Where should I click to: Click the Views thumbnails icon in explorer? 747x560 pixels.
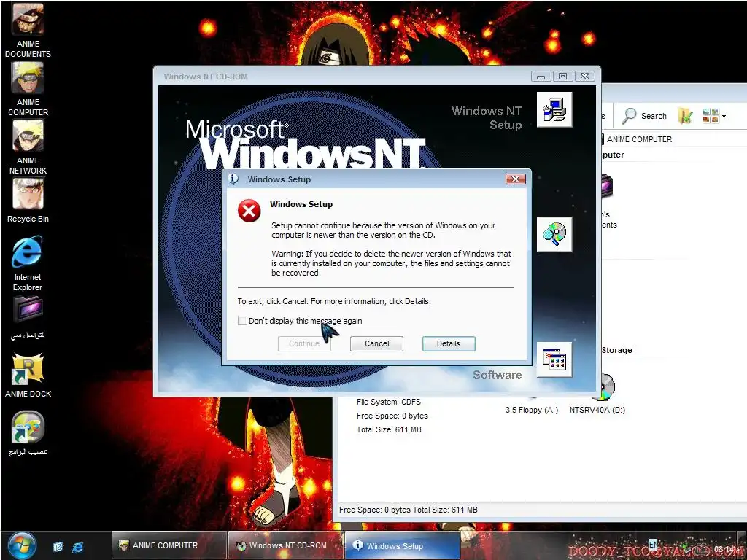pos(711,116)
